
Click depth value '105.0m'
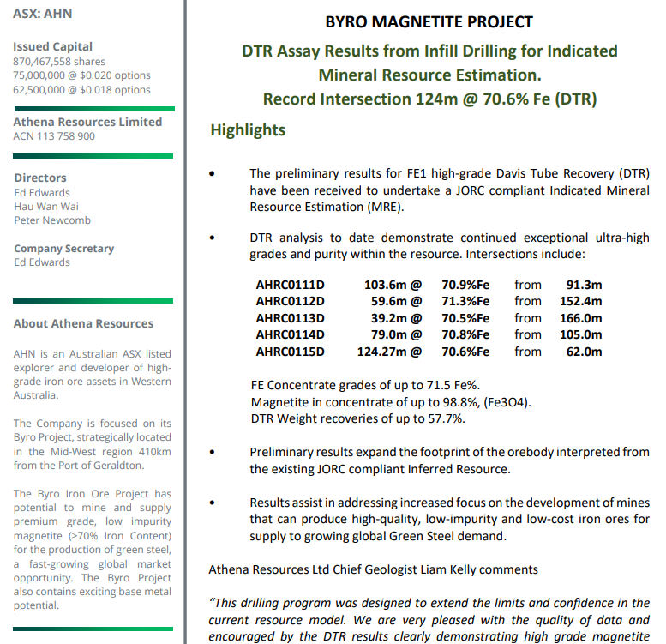point(580,334)
